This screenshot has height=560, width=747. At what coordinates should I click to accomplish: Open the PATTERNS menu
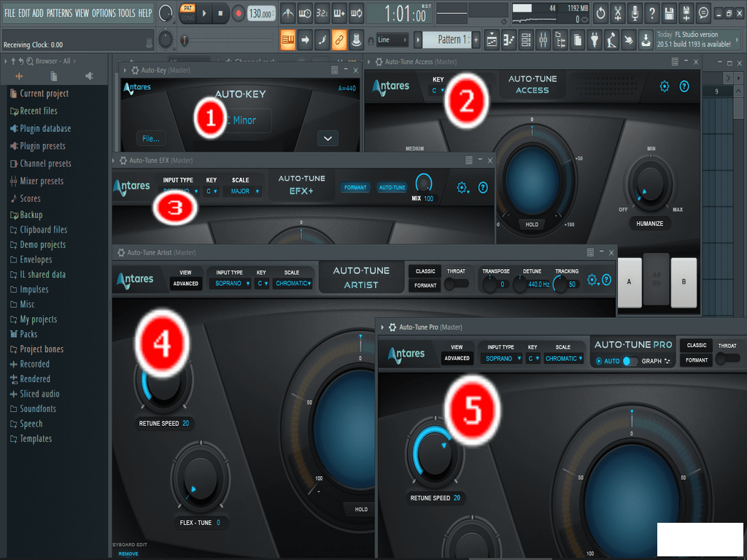click(60, 13)
